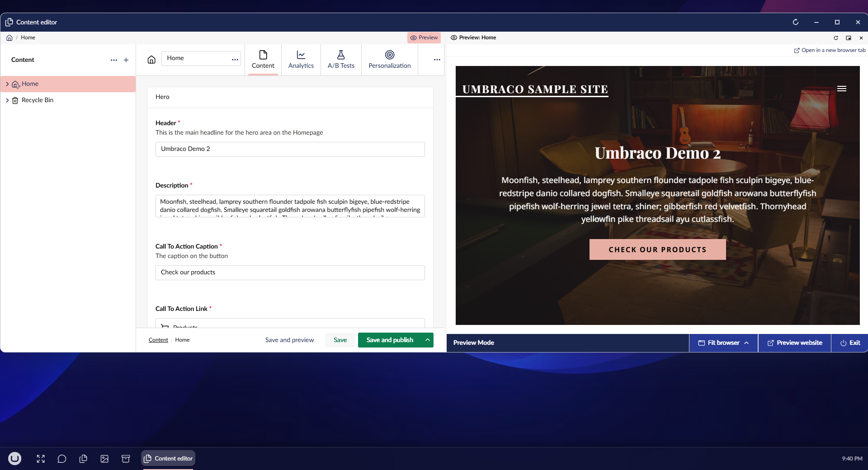Viewport: 868px width, 470px height.
Task: Click the home icon in the breadcrumb bar
Action: pos(9,38)
